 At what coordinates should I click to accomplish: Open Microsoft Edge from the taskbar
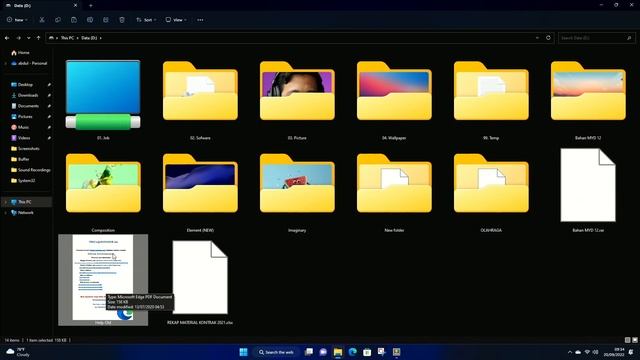coord(353,352)
